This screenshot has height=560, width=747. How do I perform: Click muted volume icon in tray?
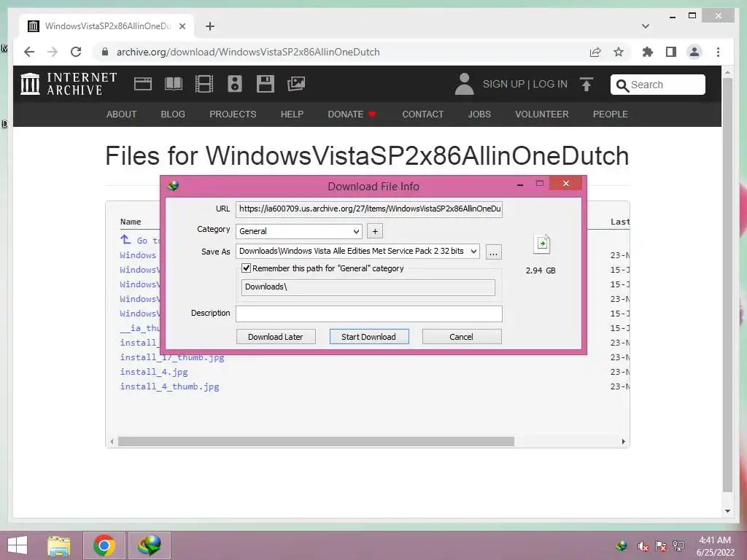643,546
